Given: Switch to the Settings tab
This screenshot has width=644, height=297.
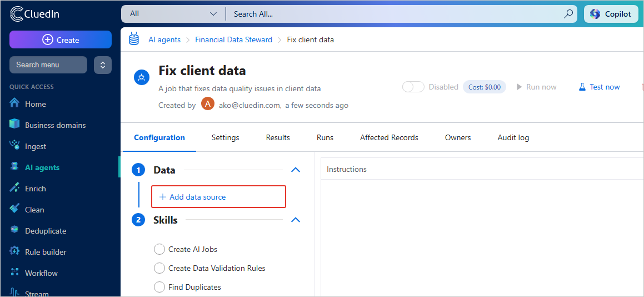Looking at the screenshot, I should click(x=225, y=138).
